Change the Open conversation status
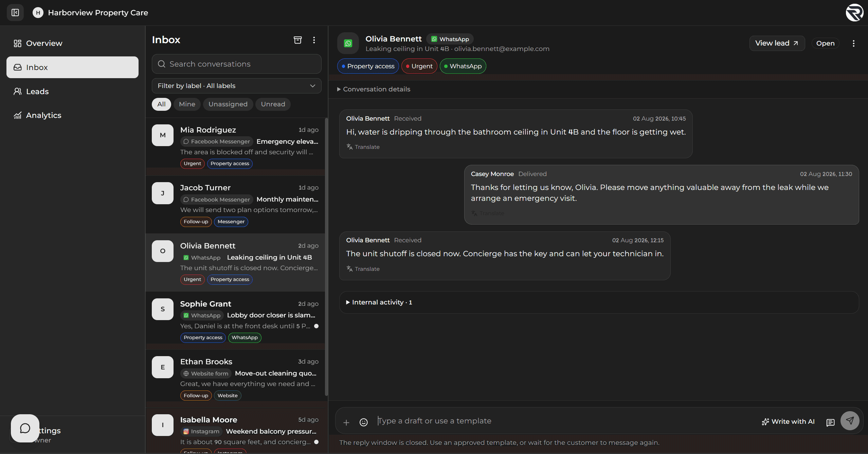Viewport: 868px width, 454px height. click(x=825, y=43)
